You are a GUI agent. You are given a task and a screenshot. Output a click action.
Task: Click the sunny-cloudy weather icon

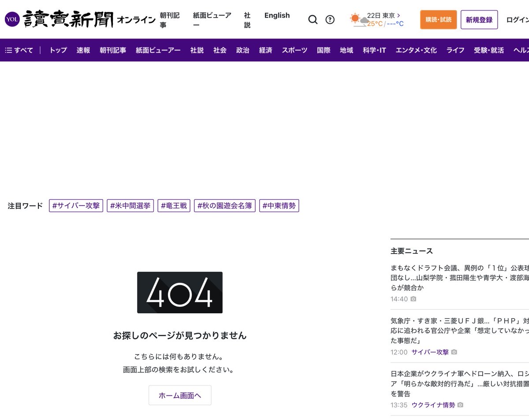358,20
